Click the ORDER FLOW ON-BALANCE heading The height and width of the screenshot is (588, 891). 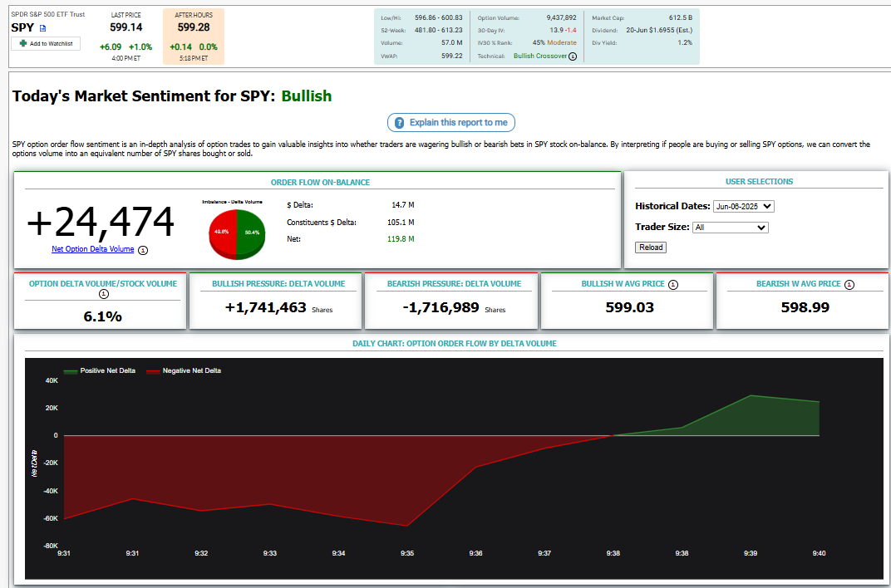pos(320,183)
